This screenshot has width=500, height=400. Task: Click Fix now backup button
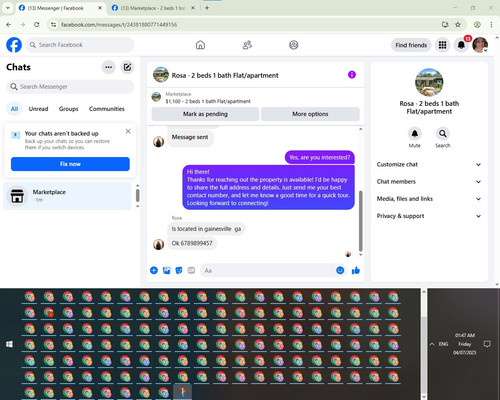(x=70, y=164)
